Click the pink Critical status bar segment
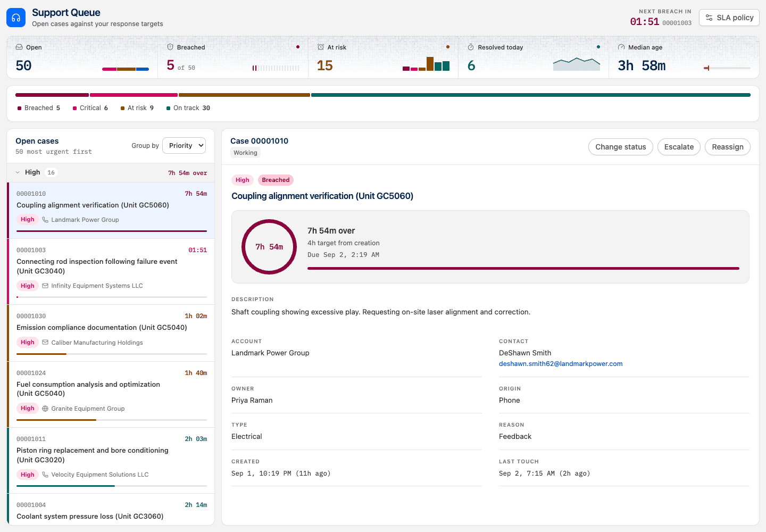766x532 pixels. click(134, 95)
